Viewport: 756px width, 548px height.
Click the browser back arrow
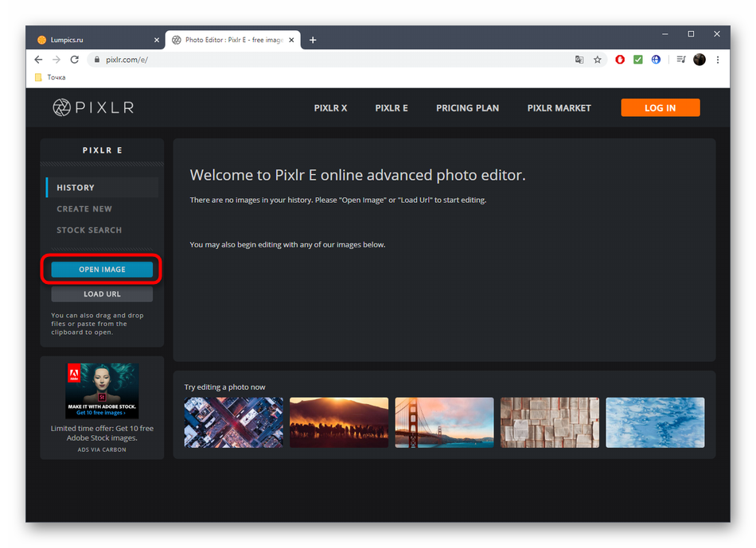pos(38,60)
